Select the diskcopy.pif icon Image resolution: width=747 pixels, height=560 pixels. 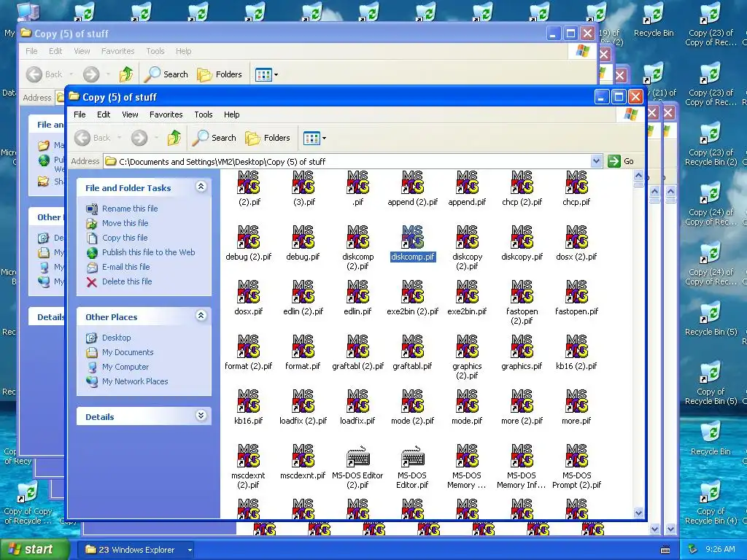click(x=522, y=237)
